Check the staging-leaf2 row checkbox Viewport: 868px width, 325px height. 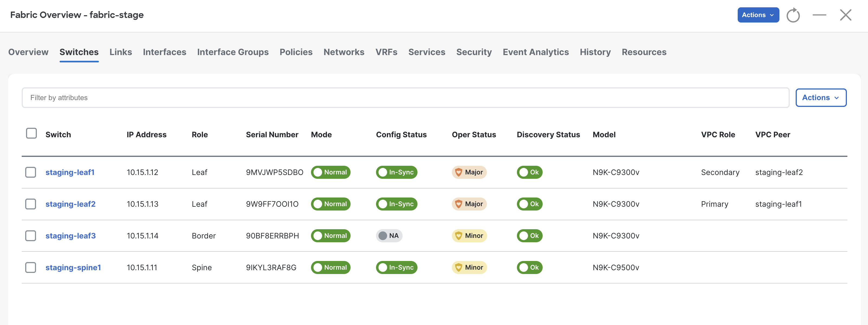[31, 204]
